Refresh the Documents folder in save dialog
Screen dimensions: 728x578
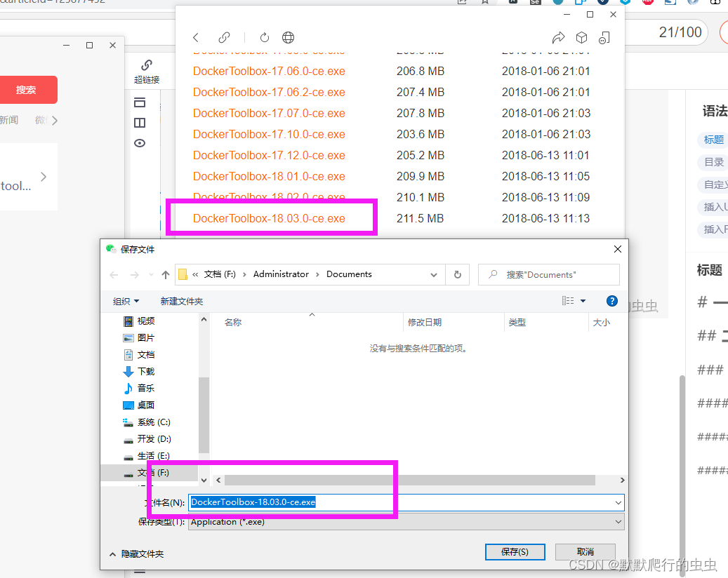point(457,274)
